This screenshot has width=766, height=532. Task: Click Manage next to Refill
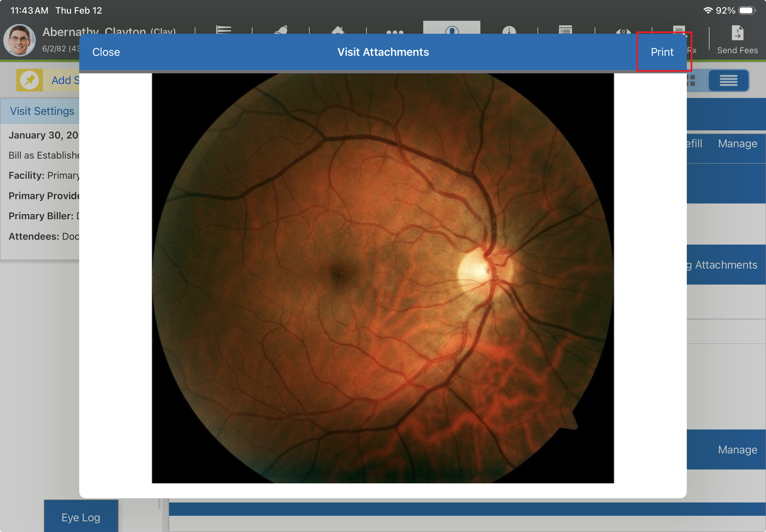[x=737, y=144]
